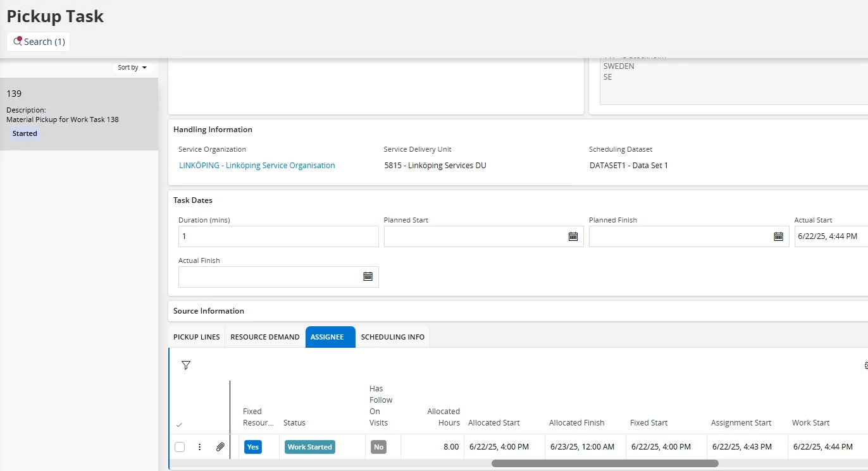This screenshot has width=868, height=471.
Task: Open the Sort by dropdown
Action: point(132,68)
